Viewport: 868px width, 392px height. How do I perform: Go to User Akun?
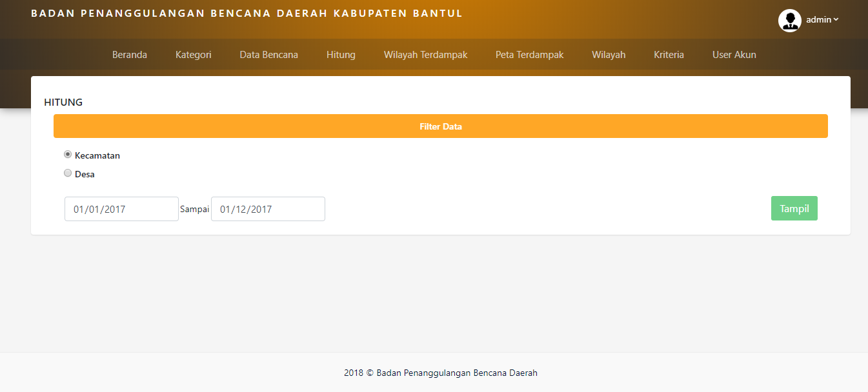click(734, 55)
